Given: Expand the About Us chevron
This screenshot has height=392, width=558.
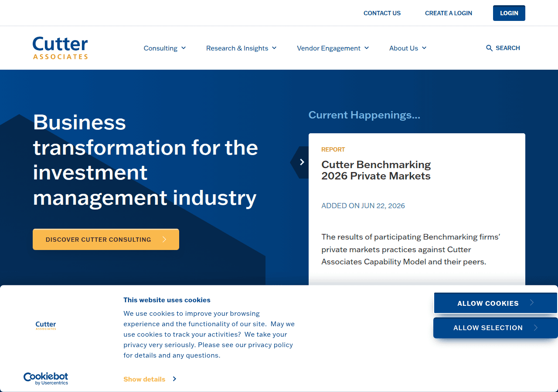Looking at the screenshot, I should pos(424,48).
